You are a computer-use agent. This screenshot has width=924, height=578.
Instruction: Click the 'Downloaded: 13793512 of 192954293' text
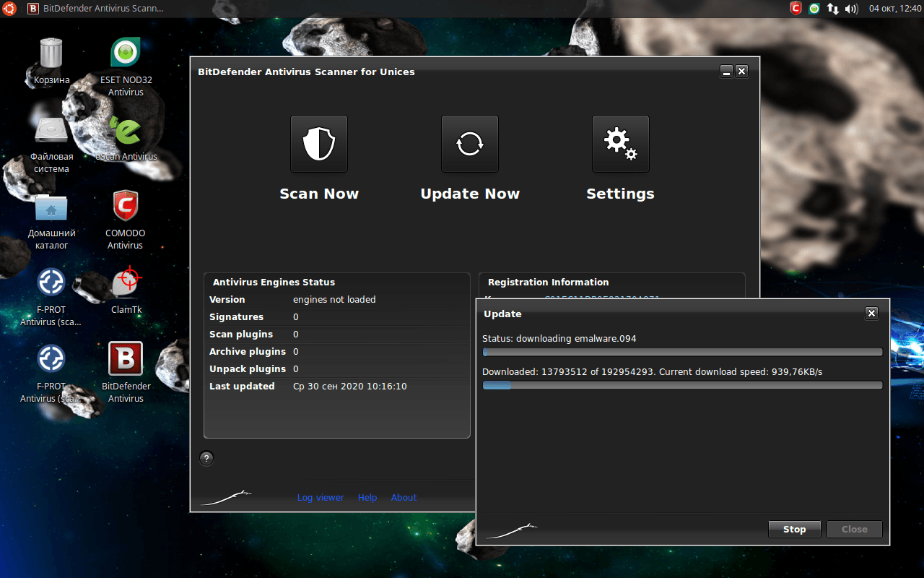tap(568, 371)
